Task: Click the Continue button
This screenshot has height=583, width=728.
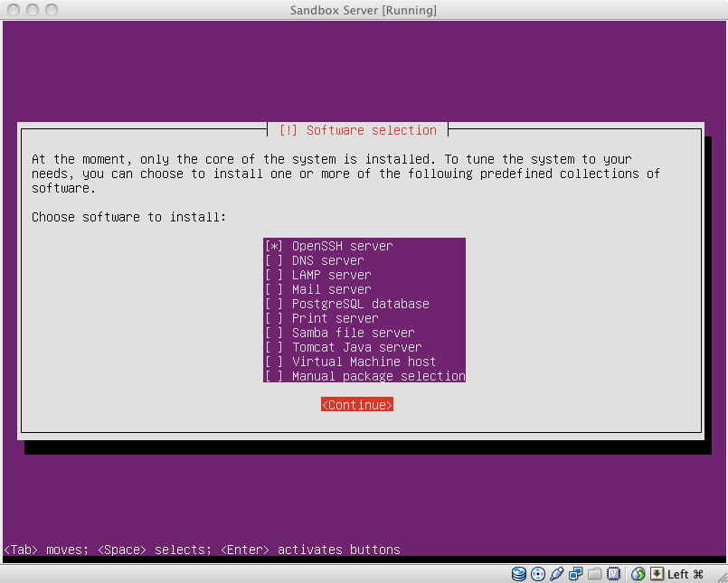Action: pos(357,404)
